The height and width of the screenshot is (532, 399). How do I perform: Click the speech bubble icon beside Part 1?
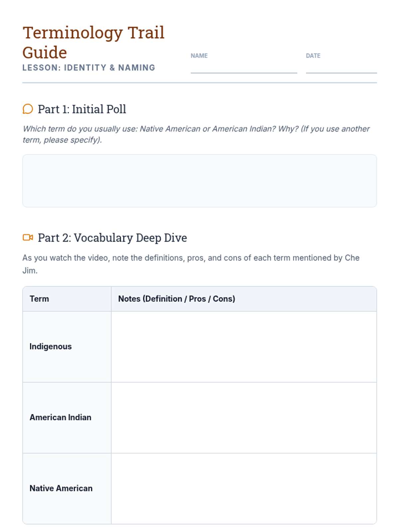coord(28,109)
